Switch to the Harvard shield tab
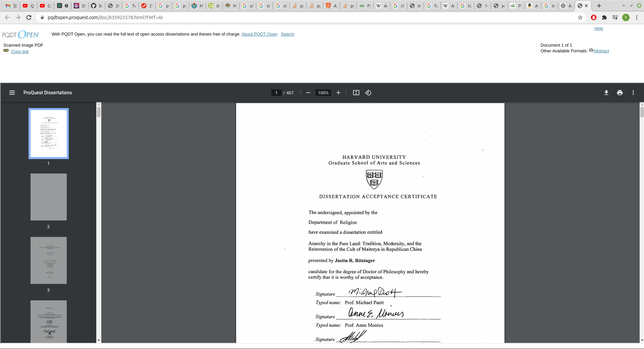Viewport: 644px width, 349px height. (331, 6)
